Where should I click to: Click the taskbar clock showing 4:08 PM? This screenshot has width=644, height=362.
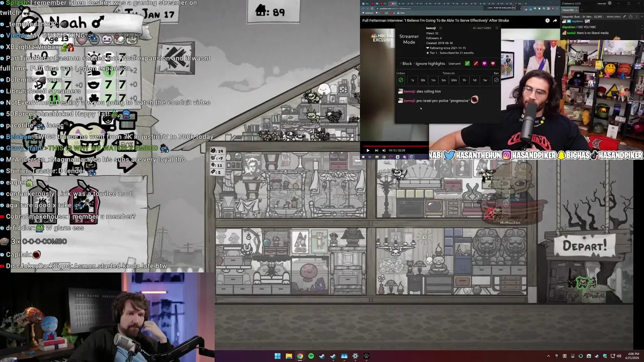tap(633, 356)
